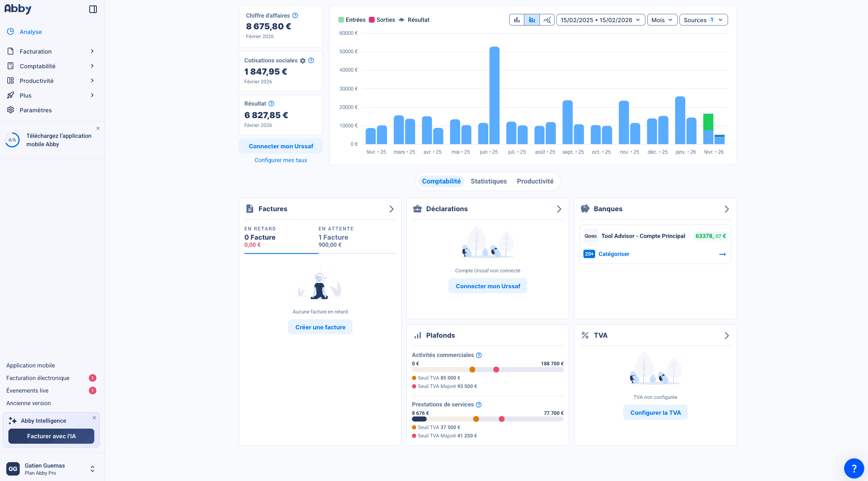This screenshot has width=868, height=481.
Task: Open Gatien Guemas account switcher
Action: (x=93, y=469)
